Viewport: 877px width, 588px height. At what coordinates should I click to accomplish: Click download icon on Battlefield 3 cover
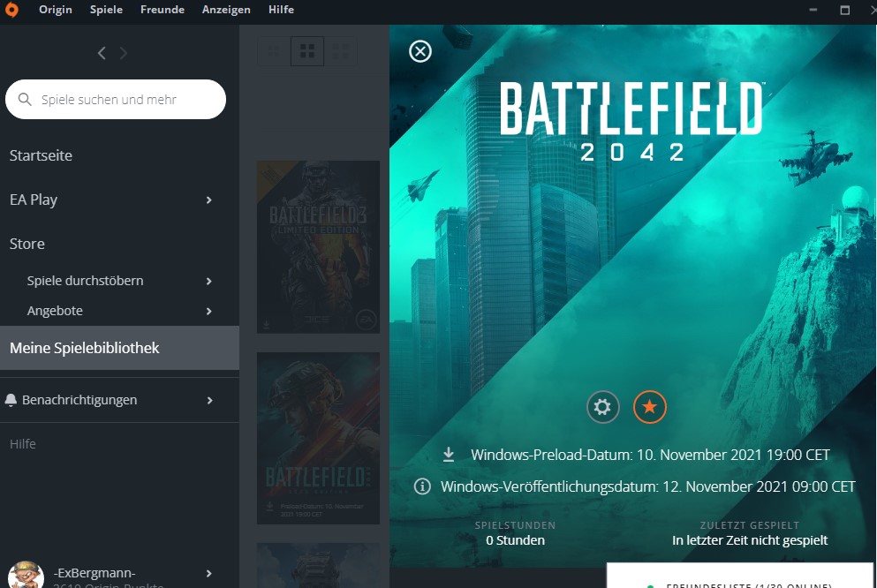(x=266, y=324)
